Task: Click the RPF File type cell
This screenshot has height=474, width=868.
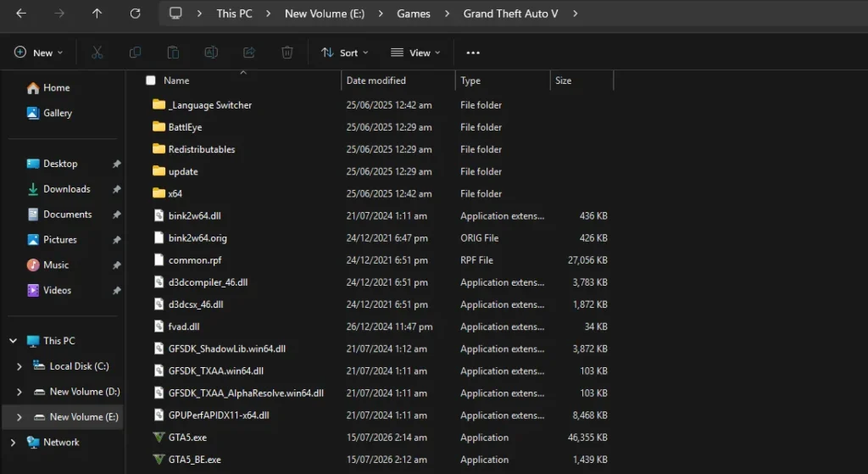Action: [x=476, y=260]
